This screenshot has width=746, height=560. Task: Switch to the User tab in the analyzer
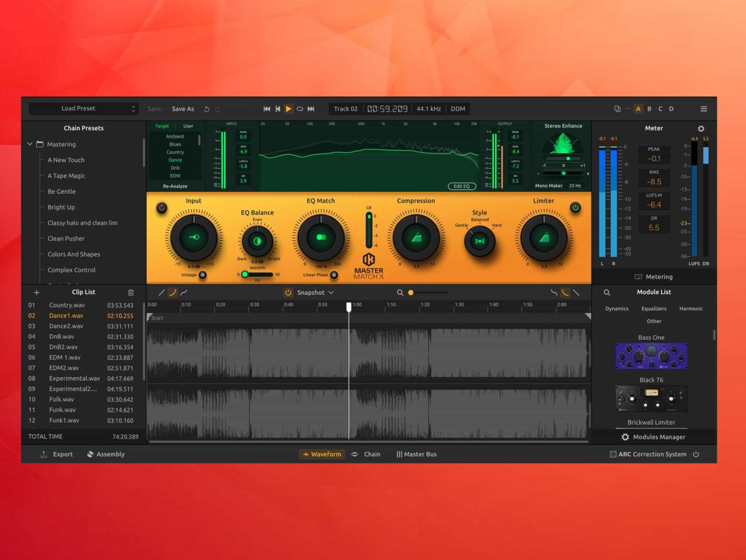[x=188, y=125]
